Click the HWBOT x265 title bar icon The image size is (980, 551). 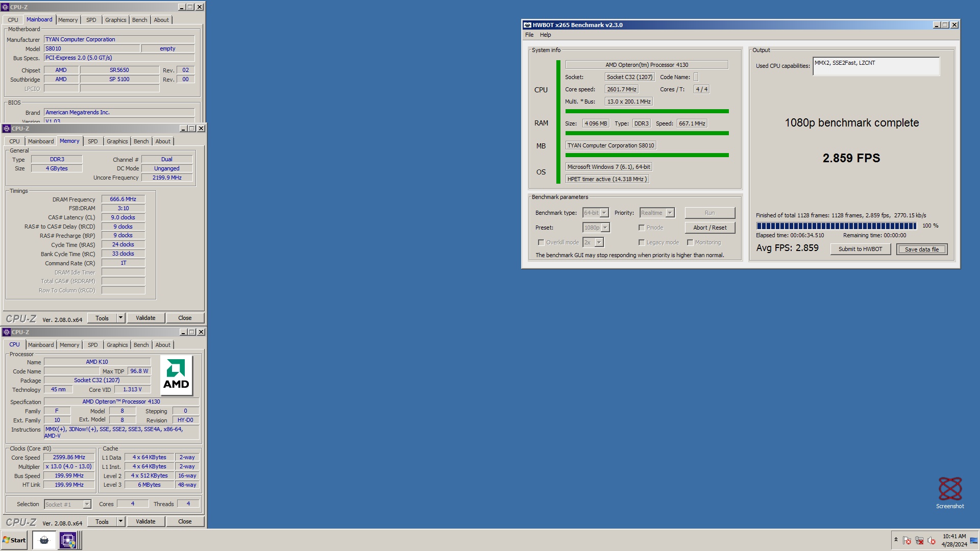[527, 25]
